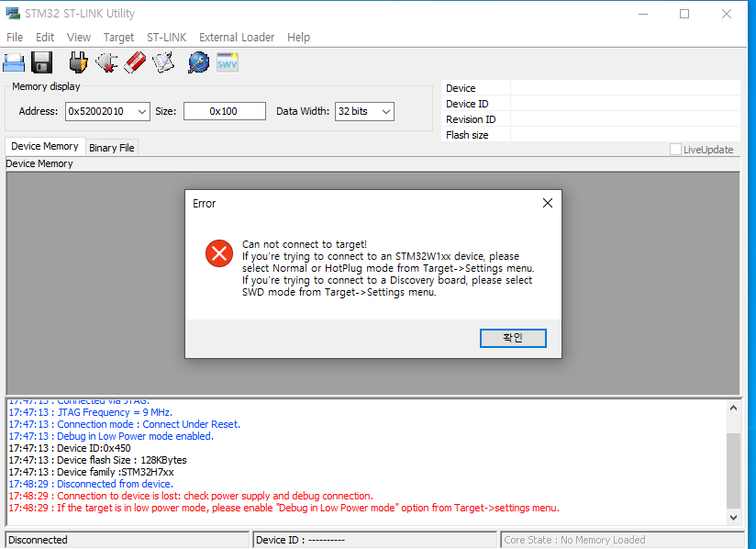Click the Size input field
Image resolution: width=756 pixels, height=549 pixels.
click(x=224, y=111)
